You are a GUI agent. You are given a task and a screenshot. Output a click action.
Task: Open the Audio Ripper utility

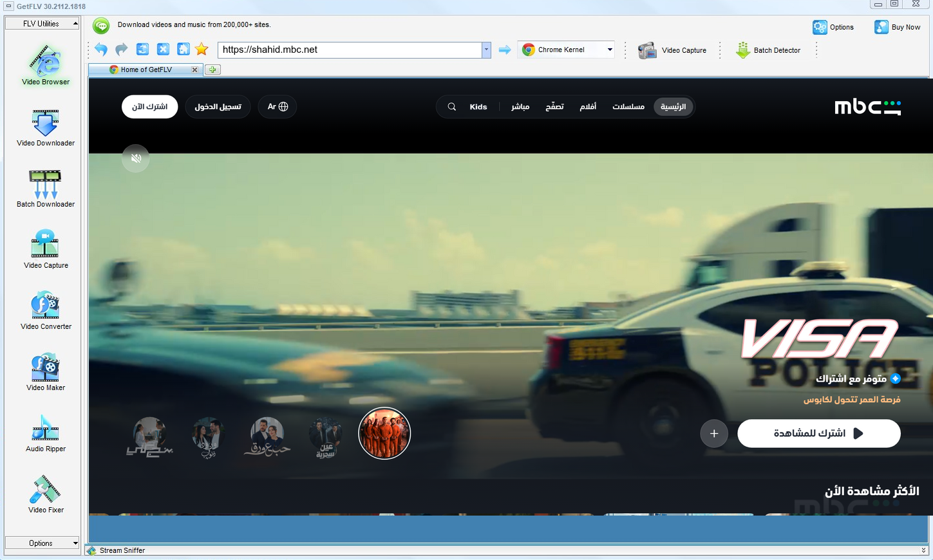(46, 433)
